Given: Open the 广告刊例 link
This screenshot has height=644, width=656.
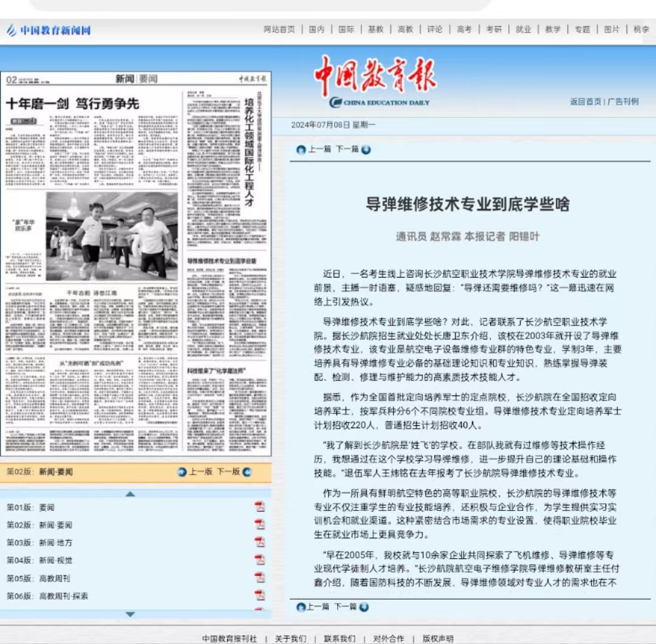Looking at the screenshot, I should pos(623,101).
